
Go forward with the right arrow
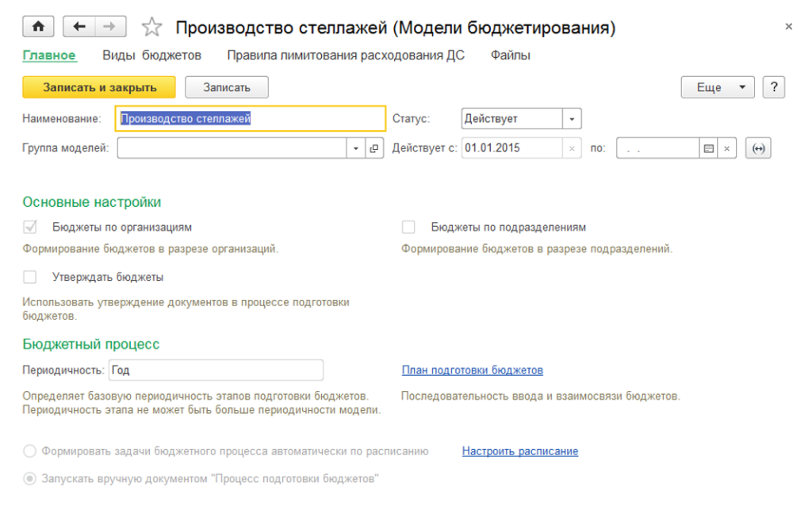click(109, 27)
